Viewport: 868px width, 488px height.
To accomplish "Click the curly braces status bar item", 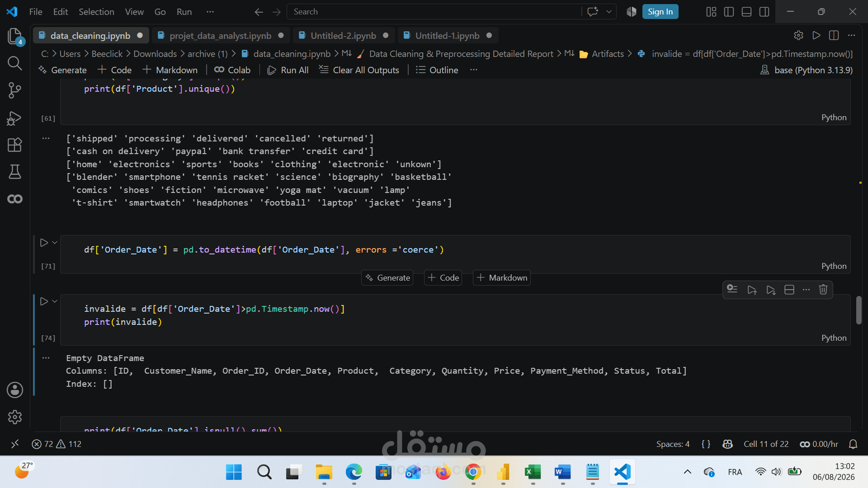I will click(x=706, y=444).
